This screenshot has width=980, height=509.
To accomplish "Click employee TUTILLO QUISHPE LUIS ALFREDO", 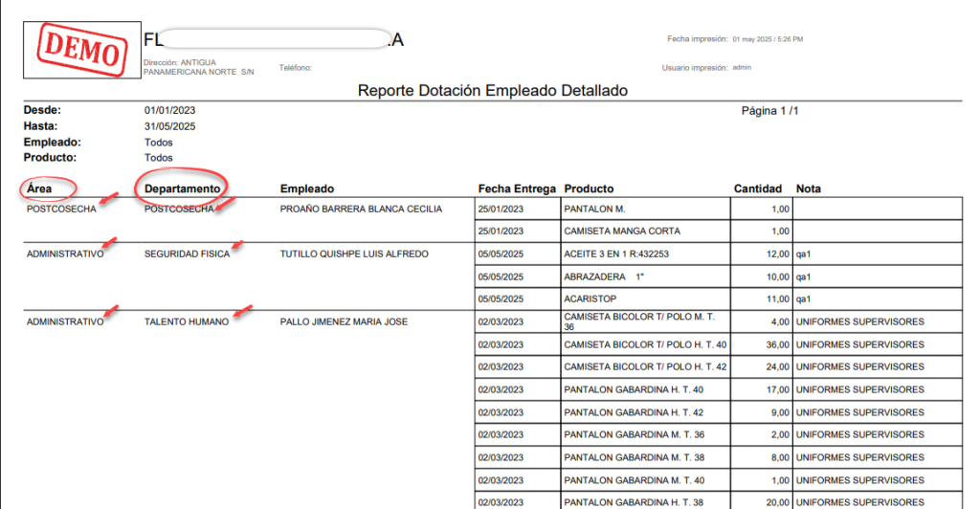I will (354, 254).
